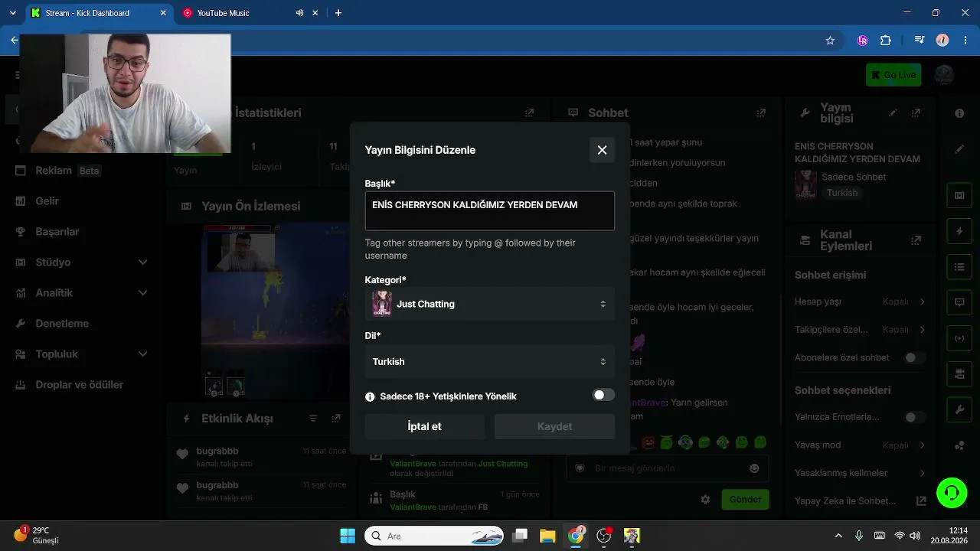The image size is (980, 551).
Task: Open the Etkinlik Akışı filter icon
Action: pos(313,418)
